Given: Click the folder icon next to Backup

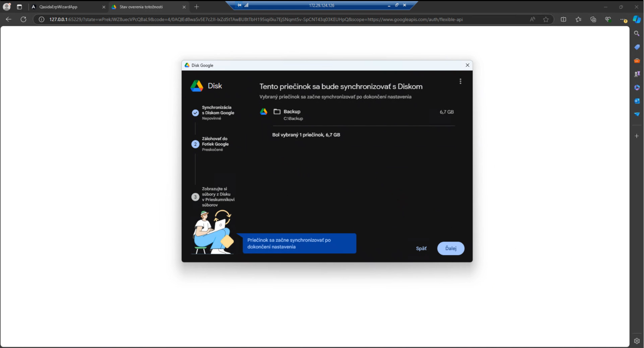Looking at the screenshot, I should pyautogui.click(x=277, y=111).
